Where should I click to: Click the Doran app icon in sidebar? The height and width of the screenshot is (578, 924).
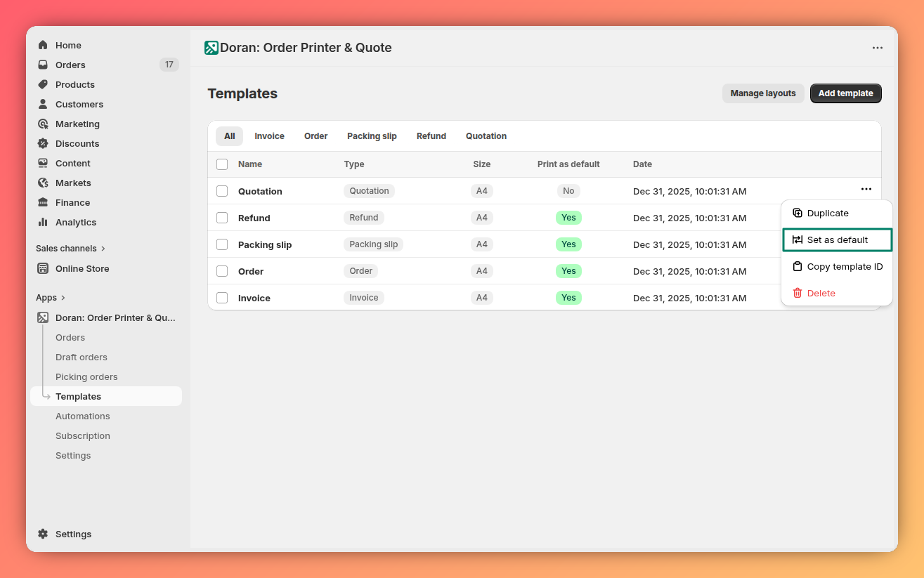click(43, 317)
